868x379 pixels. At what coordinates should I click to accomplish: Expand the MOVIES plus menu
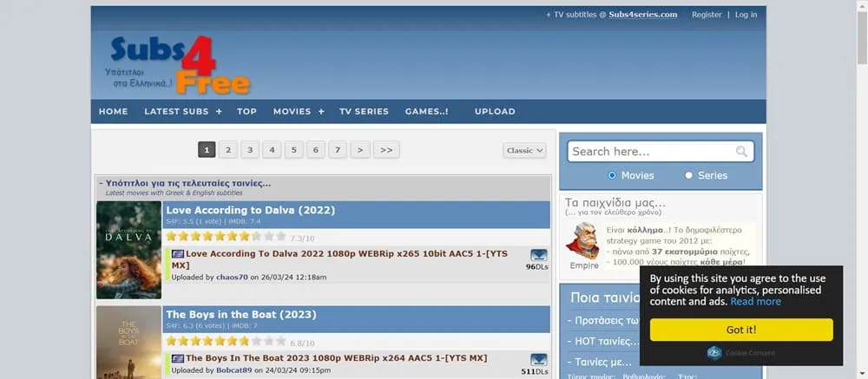click(x=321, y=112)
